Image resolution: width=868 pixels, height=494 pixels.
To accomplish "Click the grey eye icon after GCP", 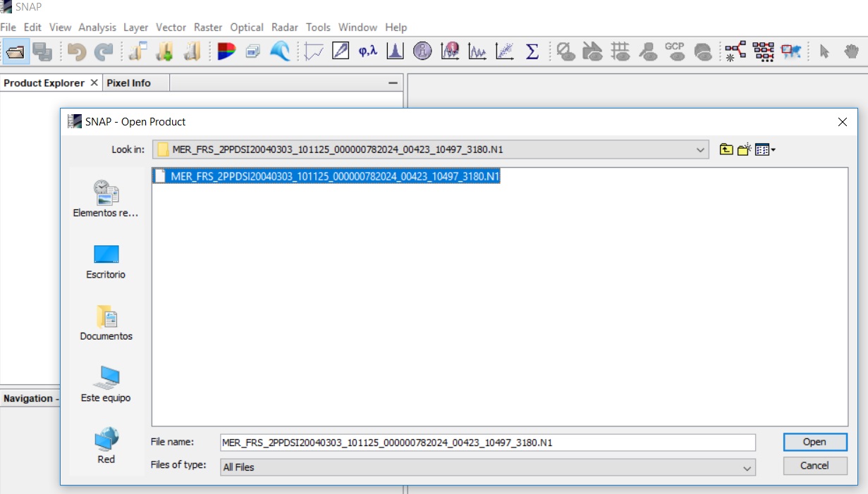I will [x=702, y=51].
